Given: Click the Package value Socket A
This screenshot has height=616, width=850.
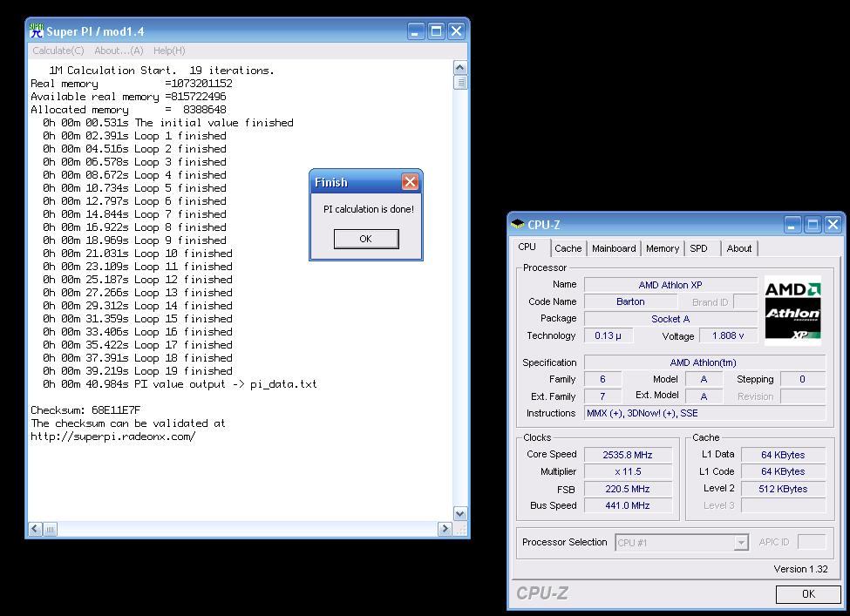Looking at the screenshot, I should pyautogui.click(x=670, y=319).
